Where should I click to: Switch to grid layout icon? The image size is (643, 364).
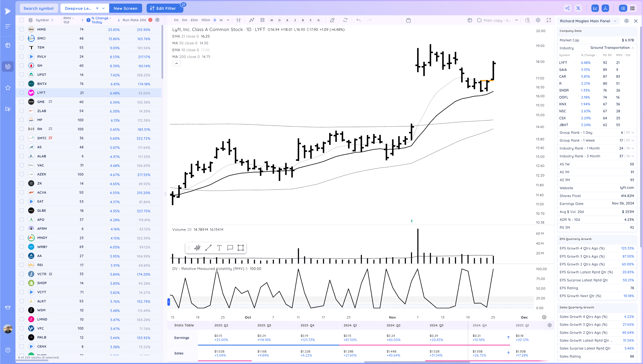pyautogui.click(x=633, y=8)
